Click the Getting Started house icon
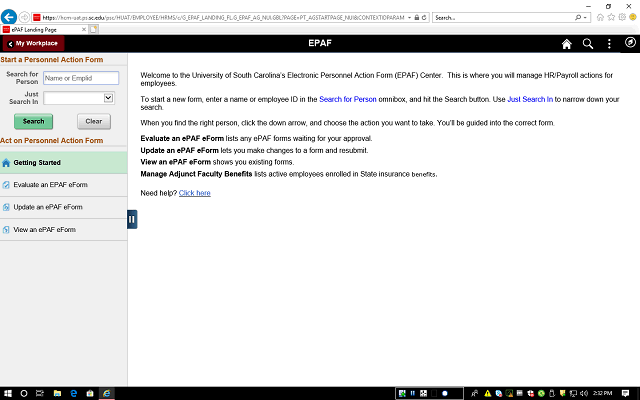 tap(6, 163)
